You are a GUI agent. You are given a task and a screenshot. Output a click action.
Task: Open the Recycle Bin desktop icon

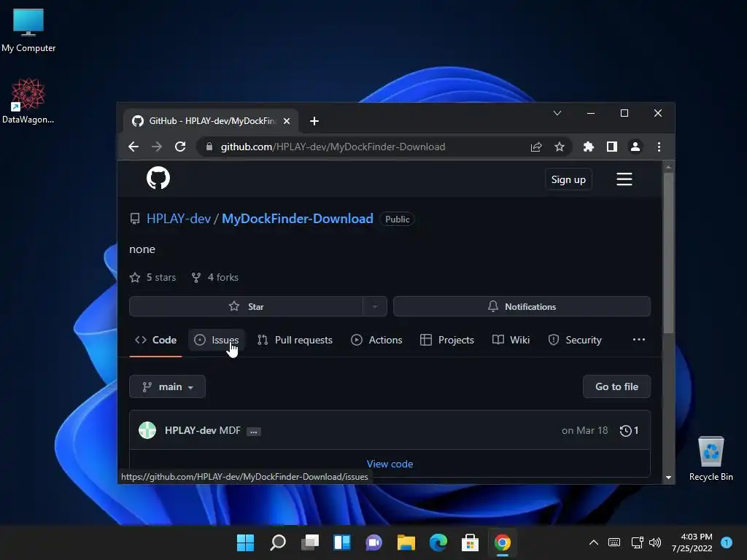click(711, 459)
